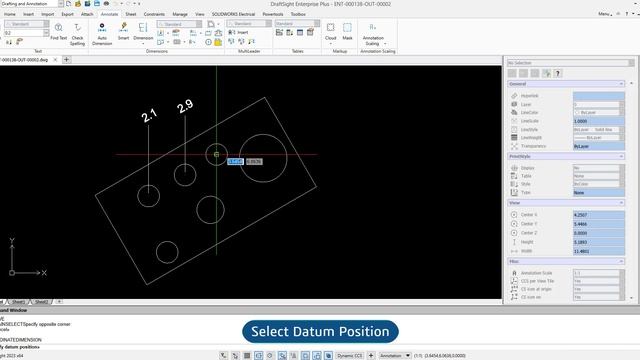Open the Powertools ribbon tab
The image size is (640, 360).
pos(273,14)
